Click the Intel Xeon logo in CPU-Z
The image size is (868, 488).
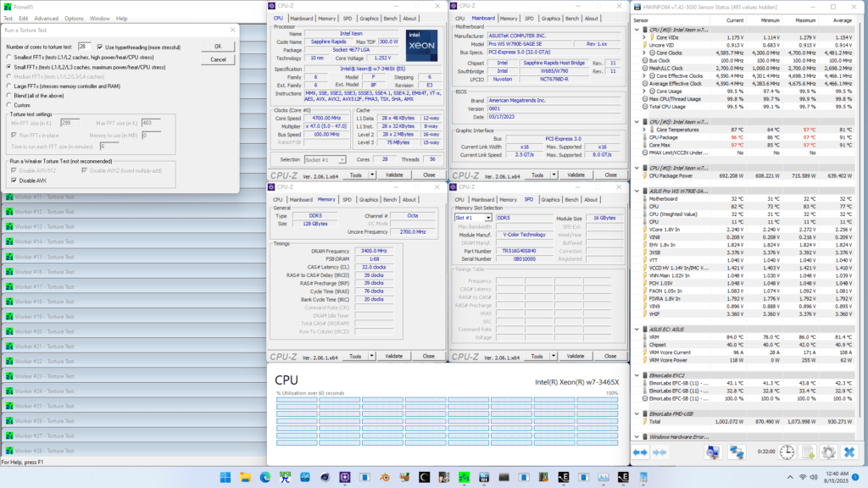point(421,46)
